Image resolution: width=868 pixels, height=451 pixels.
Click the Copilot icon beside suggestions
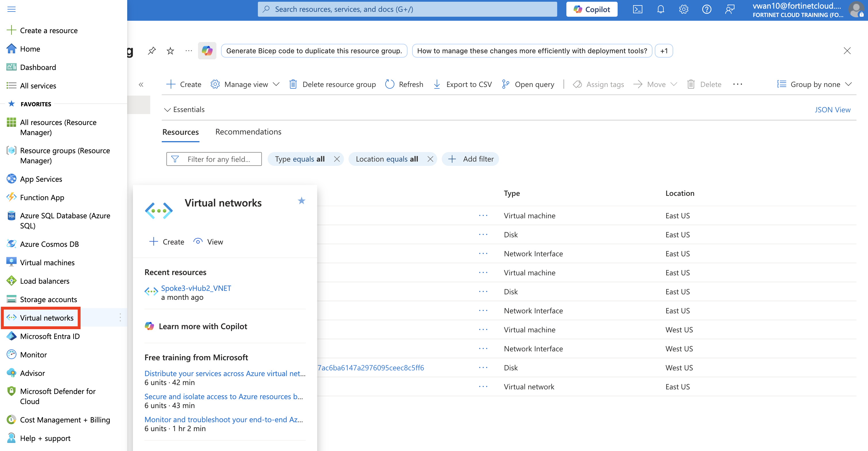click(x=207, y=51)
